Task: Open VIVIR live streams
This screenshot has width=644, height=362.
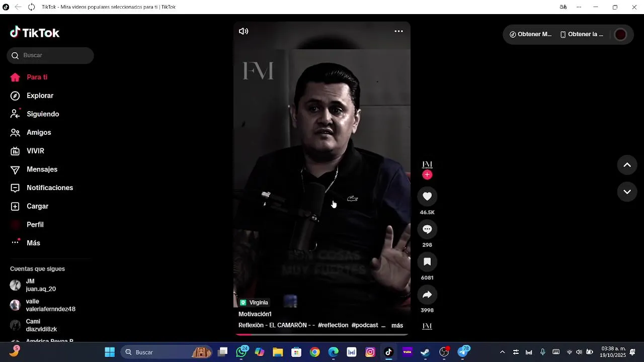Action: tap(28, 151)
